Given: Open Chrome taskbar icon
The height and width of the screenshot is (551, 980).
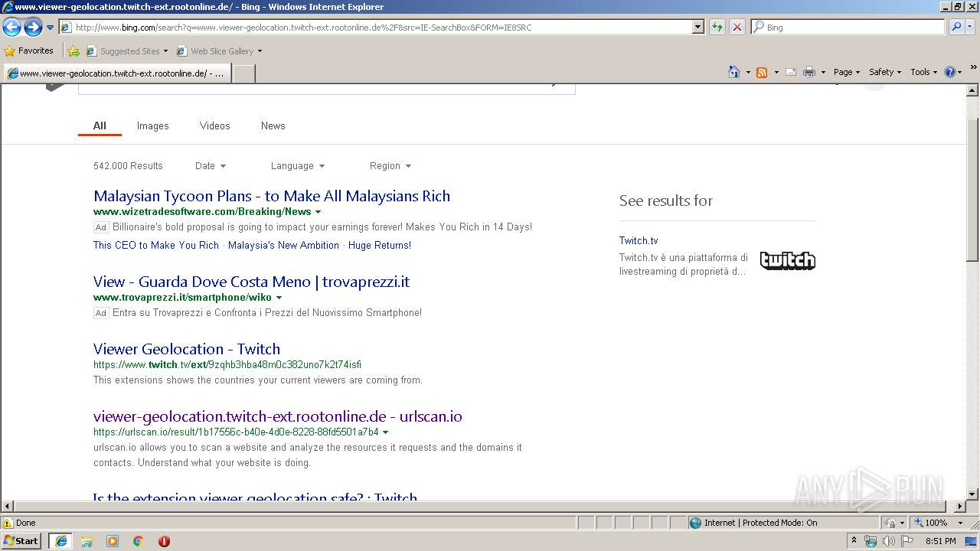Looking at the screenshot, I should pyautogui.click(x=139, y=541).
